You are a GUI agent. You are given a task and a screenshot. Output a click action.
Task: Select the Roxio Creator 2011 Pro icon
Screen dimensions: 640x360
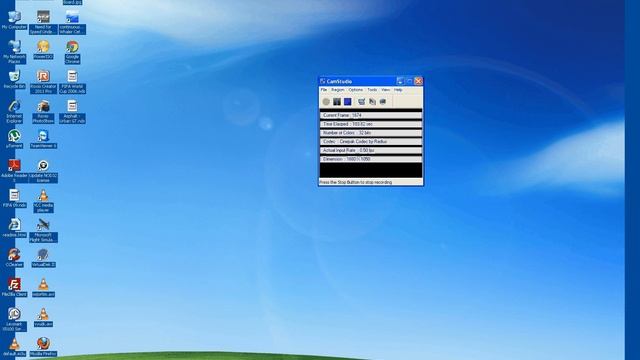tap(43, 82)
